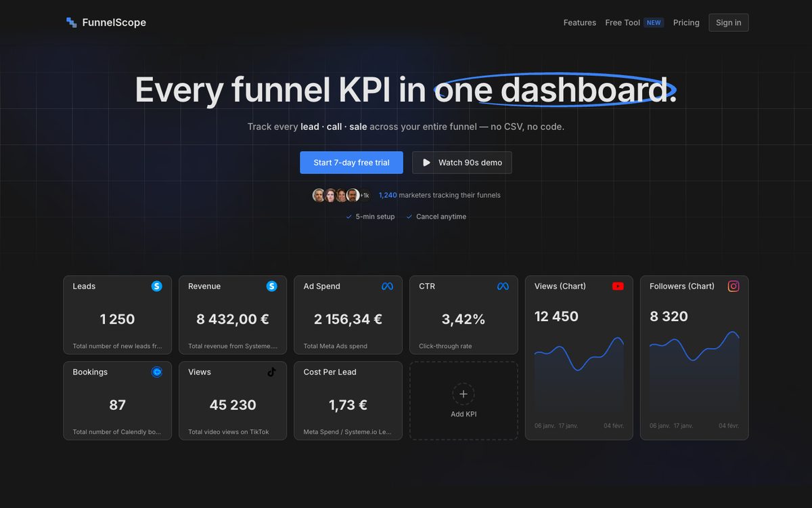The width and height of the screenshot is (812, 508).
Task: Click the Bookings value 87
Action: click(117, 404)
